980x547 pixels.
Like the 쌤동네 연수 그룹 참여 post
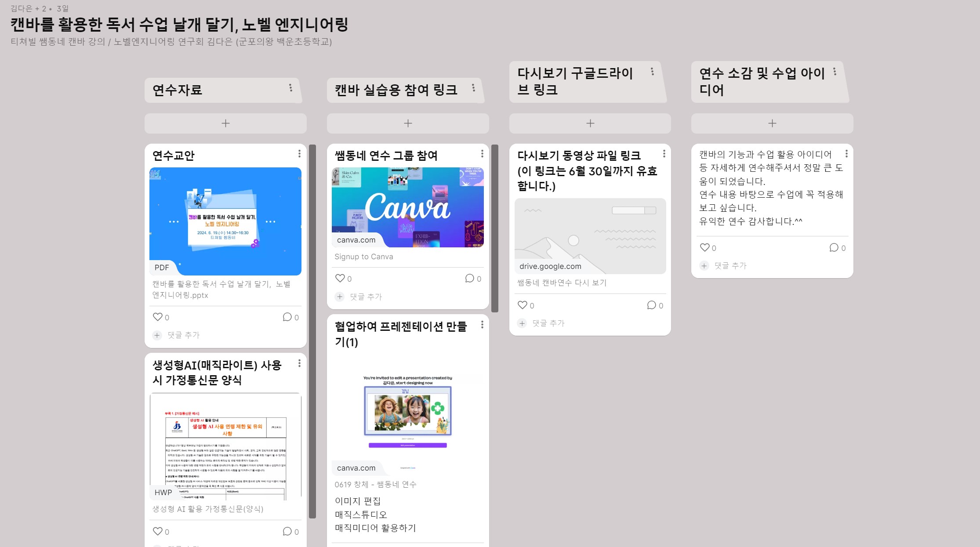[340, 278]
